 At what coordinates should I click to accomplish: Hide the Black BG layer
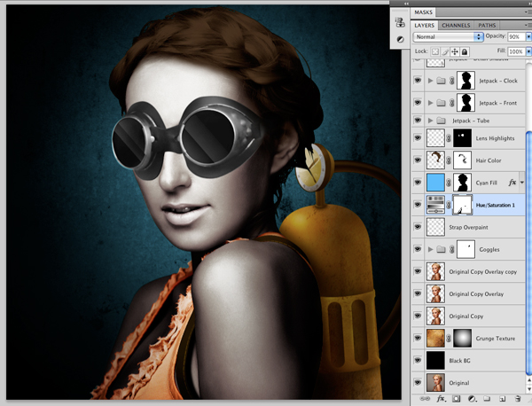tap(418, 360)
